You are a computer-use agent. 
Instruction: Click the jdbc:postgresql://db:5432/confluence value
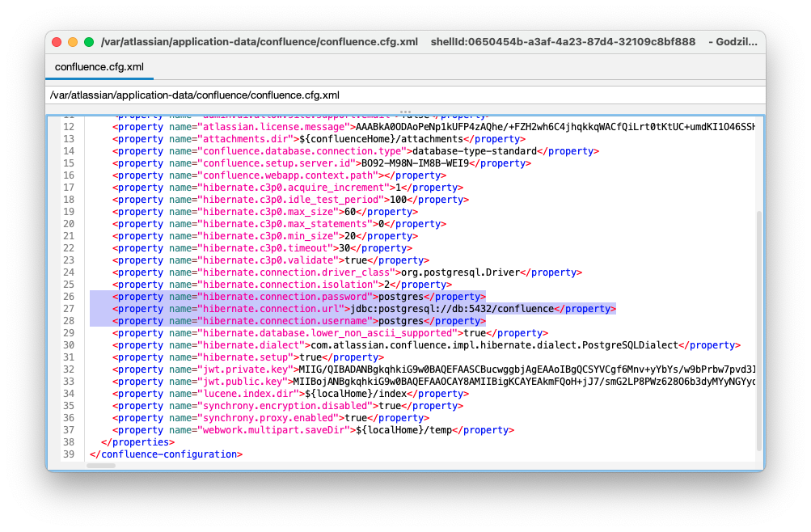(x=452, y=309)
